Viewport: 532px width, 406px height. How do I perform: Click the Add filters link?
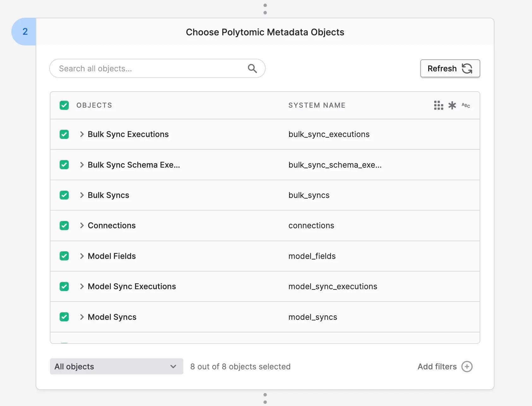click(x=437, y=367)
